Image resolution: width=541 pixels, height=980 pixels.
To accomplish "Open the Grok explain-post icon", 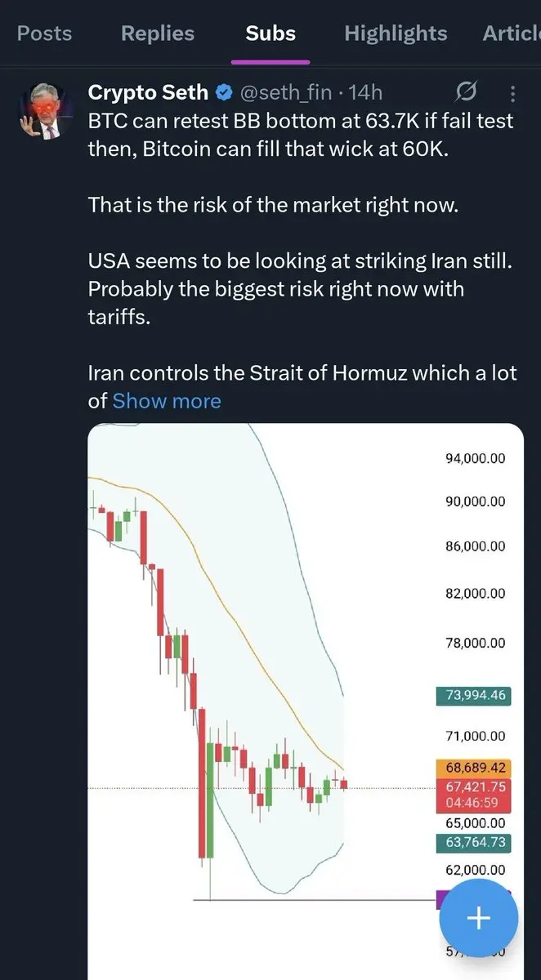I will (468, 91).
